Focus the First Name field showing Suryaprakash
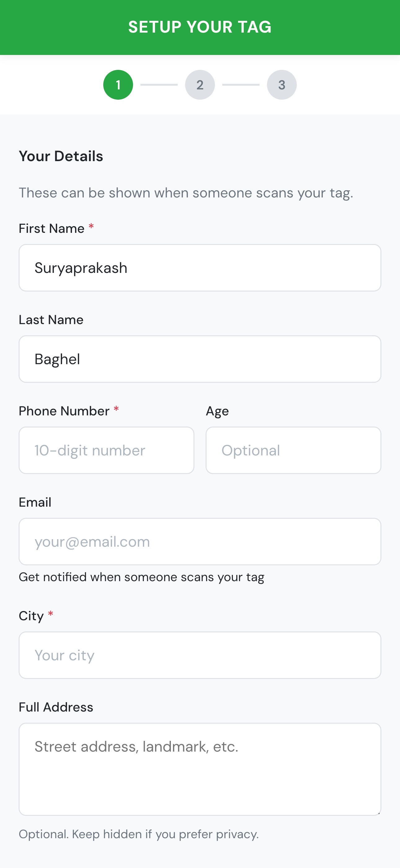 pyautogui.click(x=200, y=268)
